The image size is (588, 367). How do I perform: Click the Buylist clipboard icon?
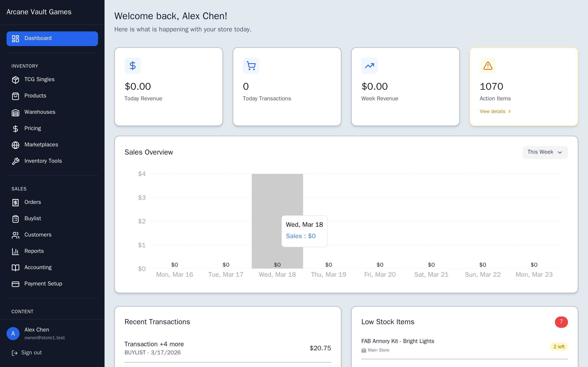tap(15, 218)
